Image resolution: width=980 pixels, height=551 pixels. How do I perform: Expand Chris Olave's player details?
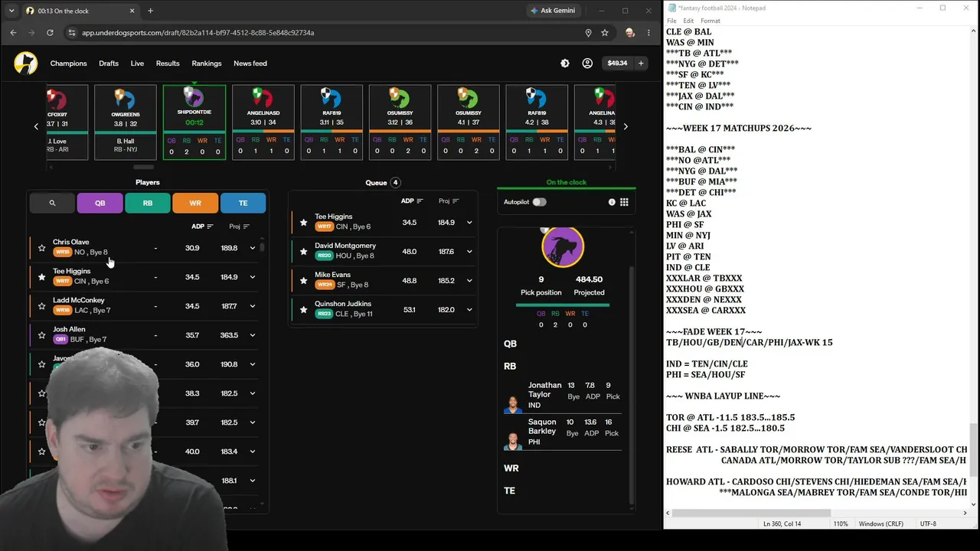252,248
